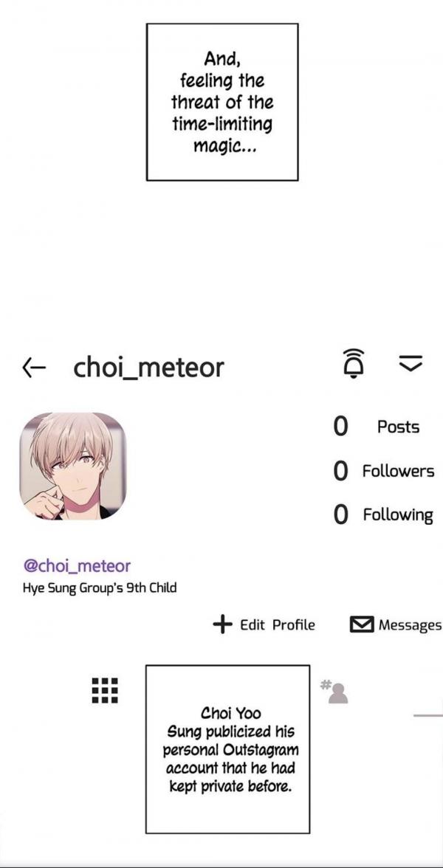Select the bio text Hye Sung Group's 9th Child
The height and width of the screenshot is (868, 443).
(x=100, y=588)
